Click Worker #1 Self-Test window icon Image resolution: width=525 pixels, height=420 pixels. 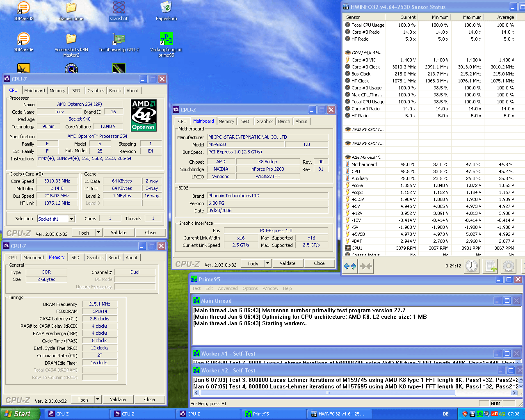pos(196,354)
